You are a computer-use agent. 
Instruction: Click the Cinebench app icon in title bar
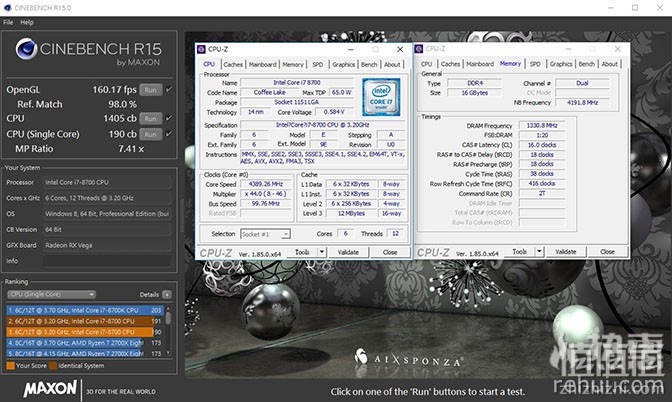(7, 8)
